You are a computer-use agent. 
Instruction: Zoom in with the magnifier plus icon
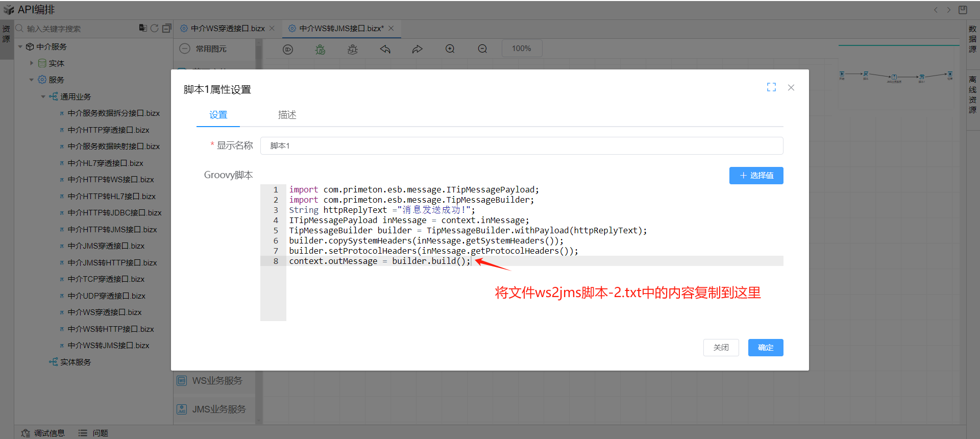pos(450,49)
